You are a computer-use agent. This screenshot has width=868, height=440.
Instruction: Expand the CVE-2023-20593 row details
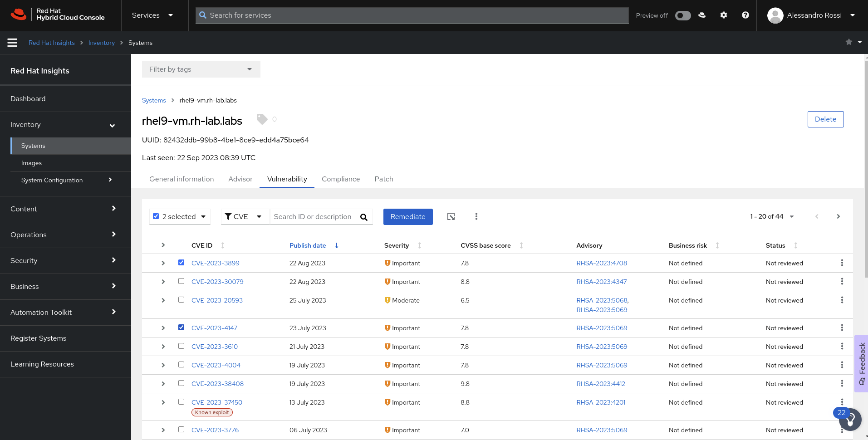pos(163,300)
